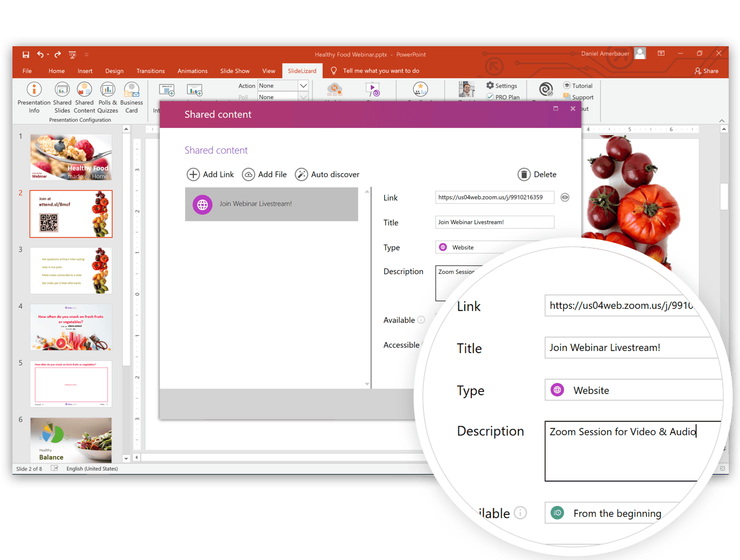Switch to the Transitions ribbon tab
The width and height of the screenshot is (740, 560).
[151, 71]
